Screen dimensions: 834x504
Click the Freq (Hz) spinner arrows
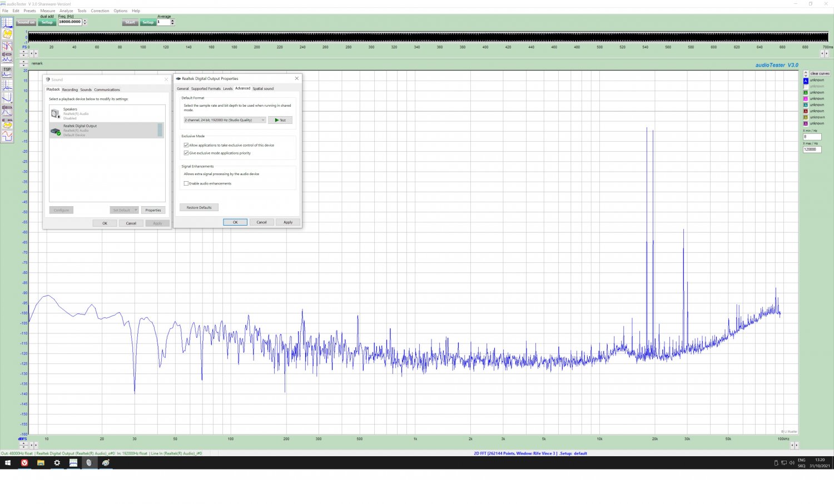[x=85, y=22]
